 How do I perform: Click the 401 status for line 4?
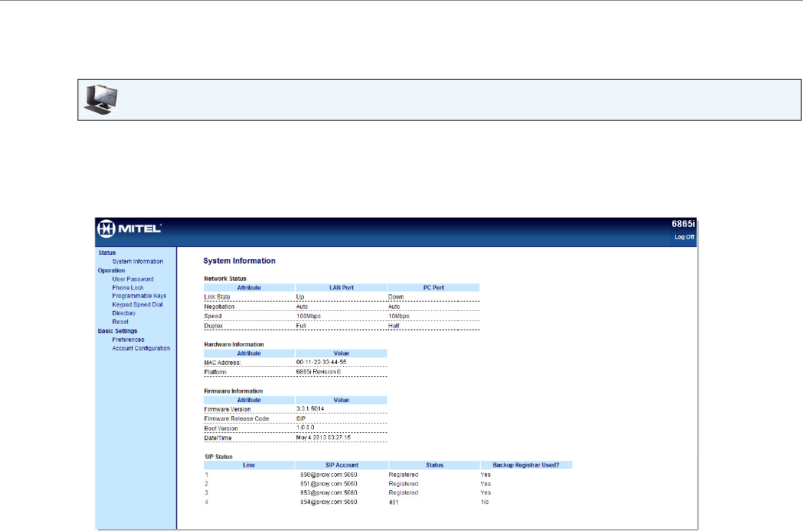pyautogui.click(x=394, y=503)
